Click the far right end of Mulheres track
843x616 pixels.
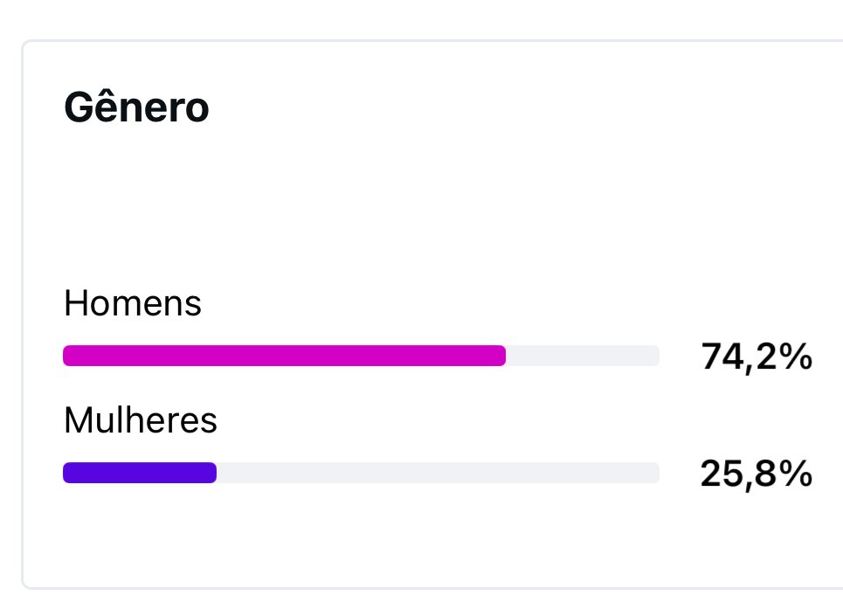point(655,473)
